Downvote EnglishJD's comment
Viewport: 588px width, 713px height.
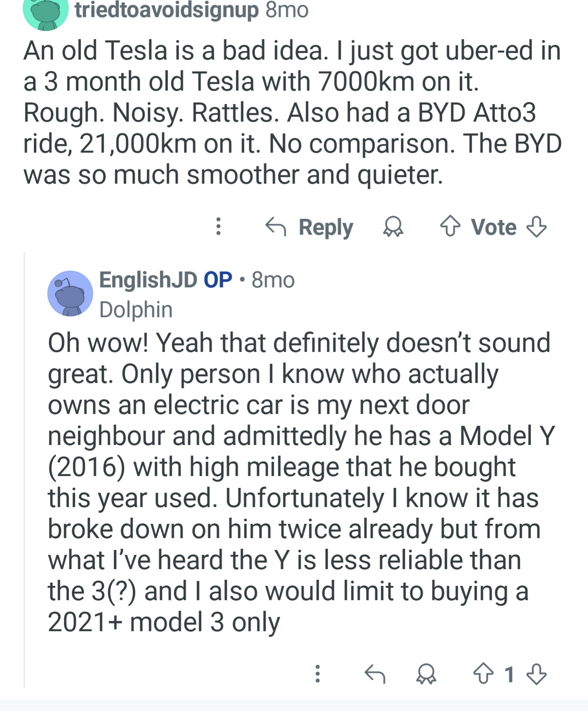point(536,674)
